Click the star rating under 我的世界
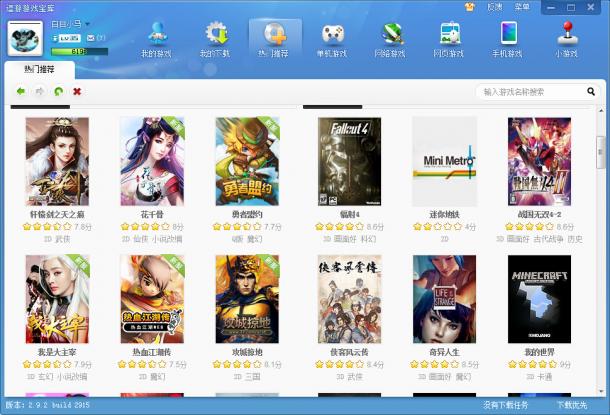 coord(533,364)
